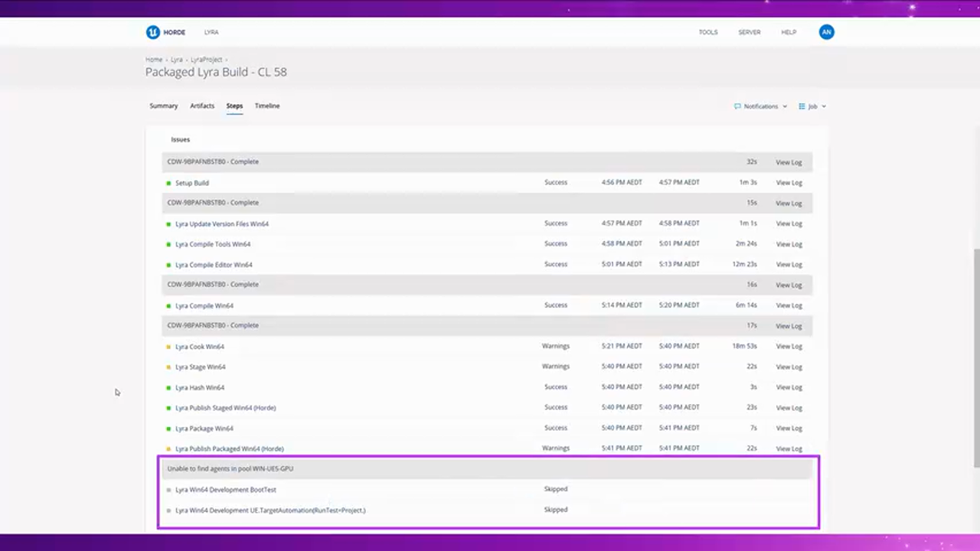The height and width of the screenshot is (551, 980).
Task: Click the yellow warning icon beside Lyra Cook Win64
Action: point(168,347)
